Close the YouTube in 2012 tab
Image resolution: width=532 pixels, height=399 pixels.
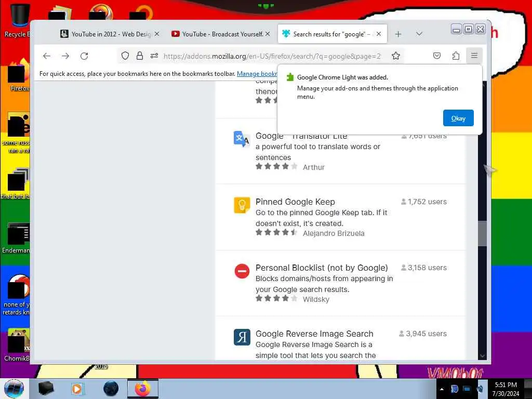(157, 34)
